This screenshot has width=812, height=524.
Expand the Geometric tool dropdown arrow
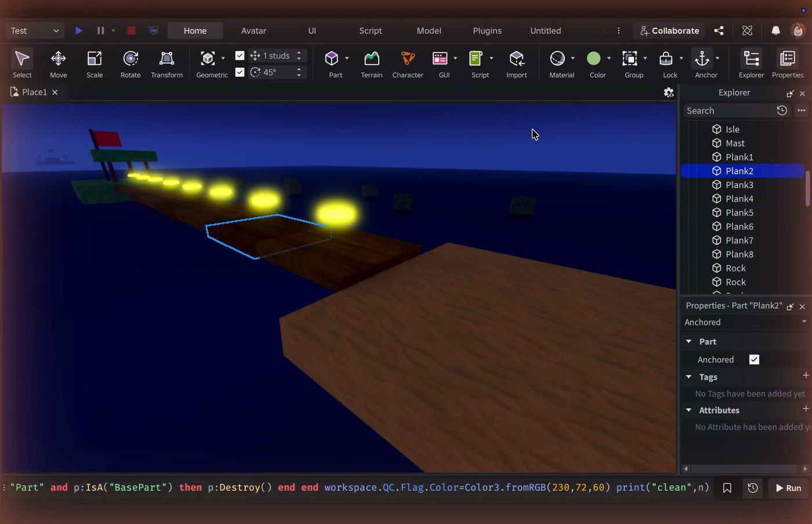coord(223,59)
